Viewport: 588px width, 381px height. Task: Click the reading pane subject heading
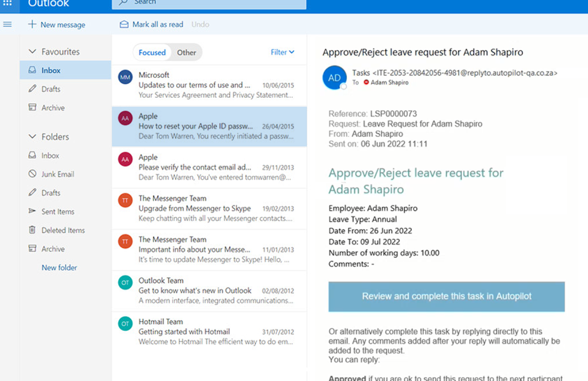coord(423,52)
